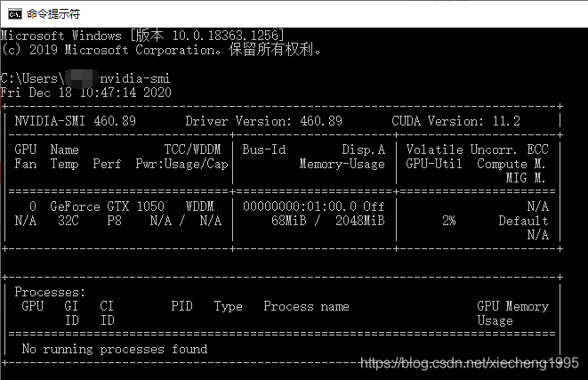
Task: Click the 2% GPU-Util value
Action: [x=448, y=221]
